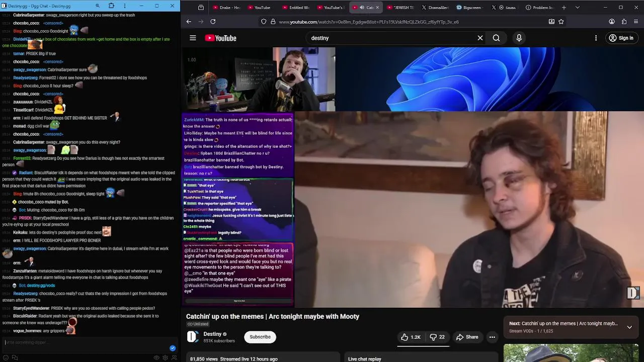644x362 pixels.
Task: Zoom magnifier in Dgg Chat title bar
Action: coord(98,6)
